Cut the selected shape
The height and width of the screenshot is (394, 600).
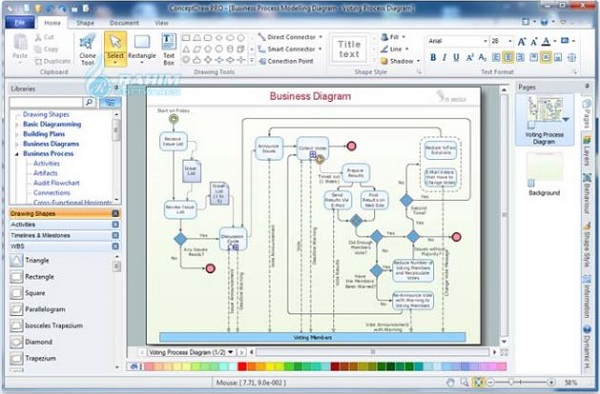(x=44, y=37)
